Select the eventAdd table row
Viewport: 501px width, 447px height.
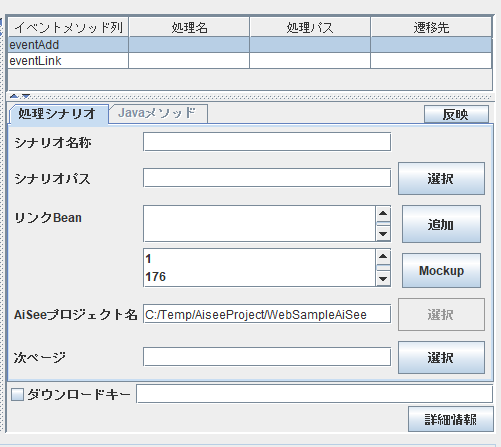tap(250, 45)
